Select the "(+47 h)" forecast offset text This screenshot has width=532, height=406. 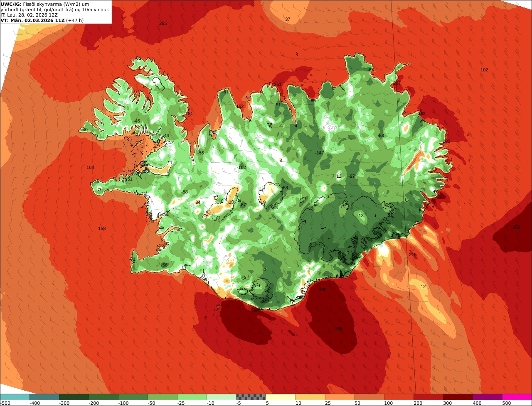tap(75, 20)
